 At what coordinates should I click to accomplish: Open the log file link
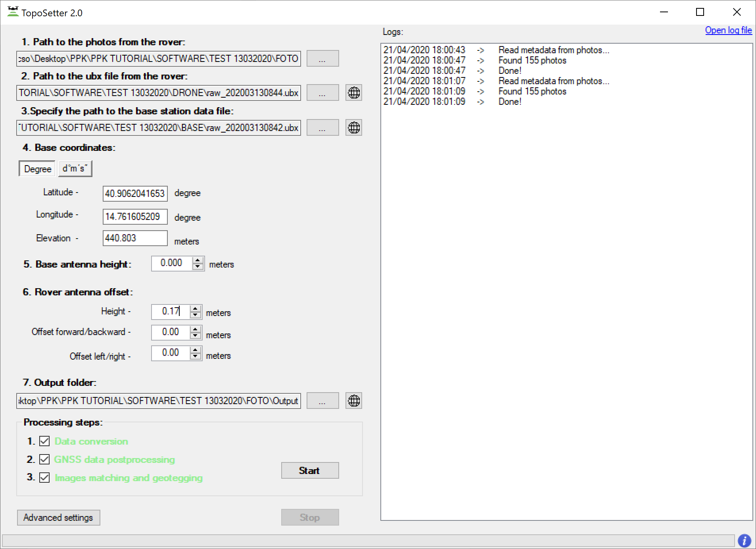click(x=728, y=31)
